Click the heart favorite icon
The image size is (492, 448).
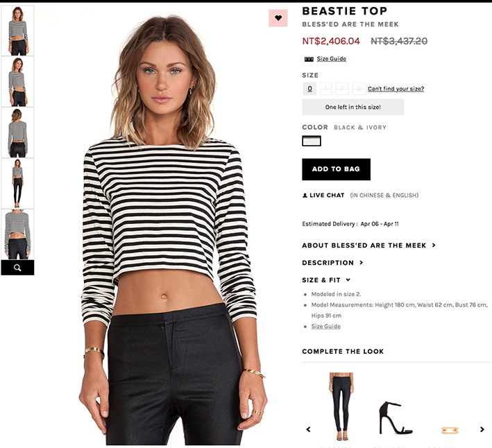[278, 18]
